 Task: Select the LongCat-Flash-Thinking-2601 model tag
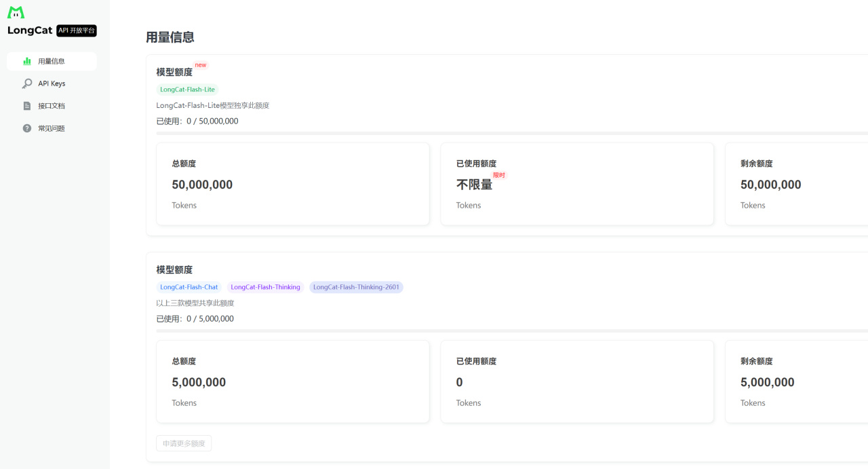coord(356,287)
